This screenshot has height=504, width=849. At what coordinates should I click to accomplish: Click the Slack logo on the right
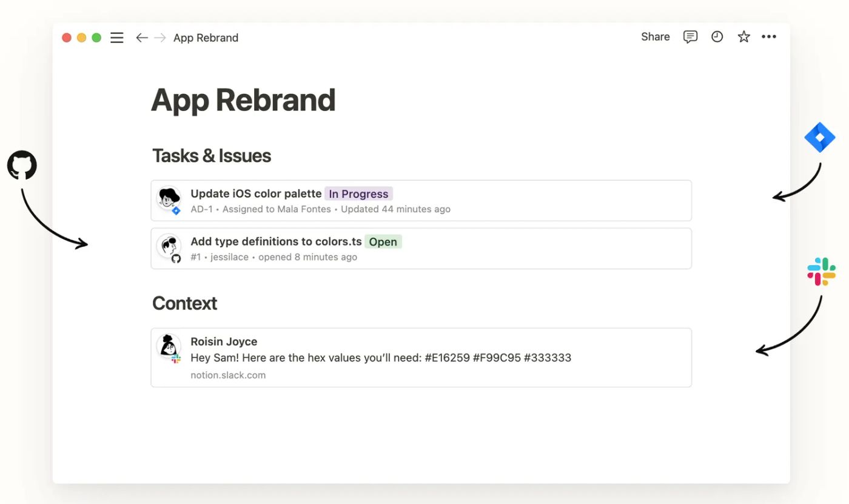[822, 271]
